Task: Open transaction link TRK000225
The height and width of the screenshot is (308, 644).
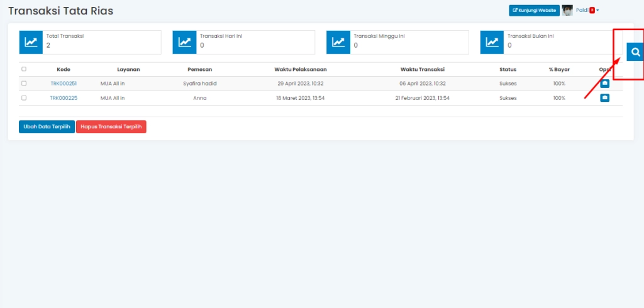Action: pyautogui.click(x=64, y=98)
